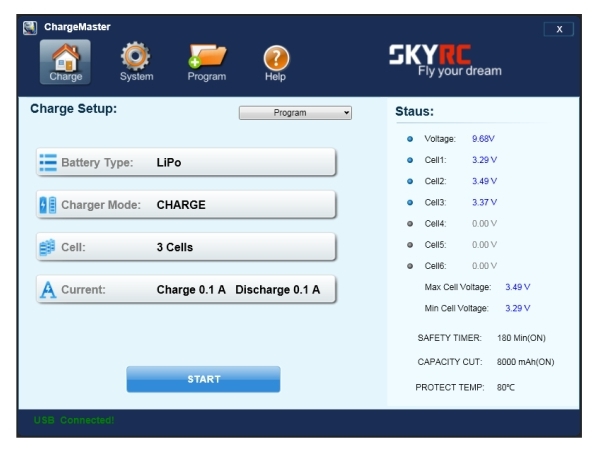
Task: Open System settings gear icon
Action: pos(136,56)
